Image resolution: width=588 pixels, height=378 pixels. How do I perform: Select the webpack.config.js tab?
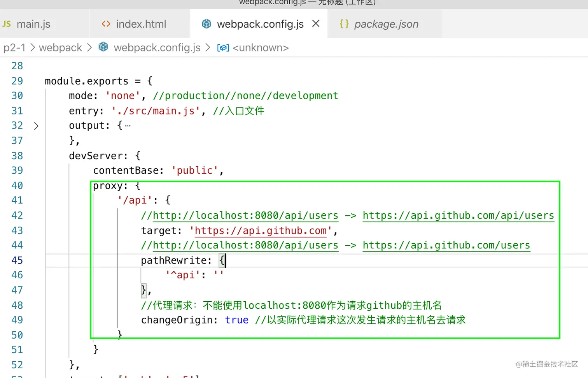coord(260,24)
